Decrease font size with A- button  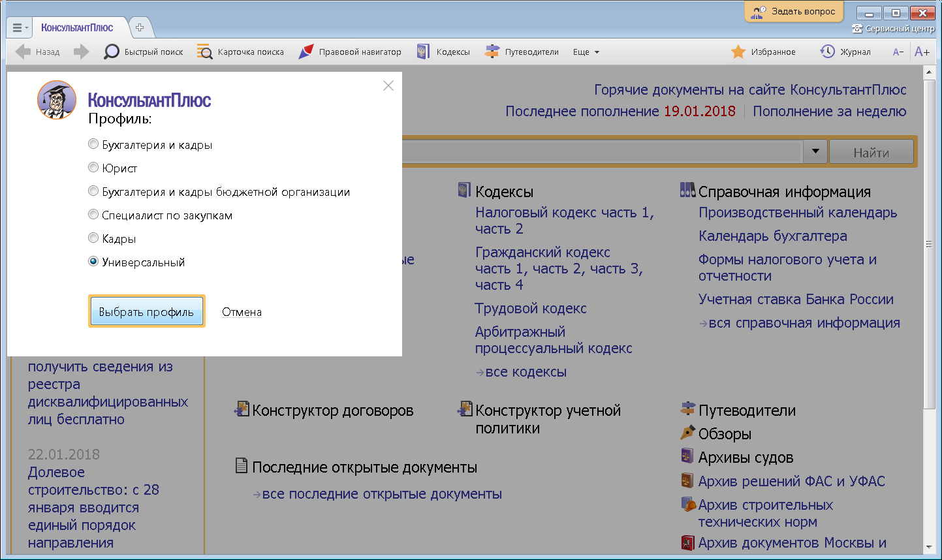(x=898, y=52)
